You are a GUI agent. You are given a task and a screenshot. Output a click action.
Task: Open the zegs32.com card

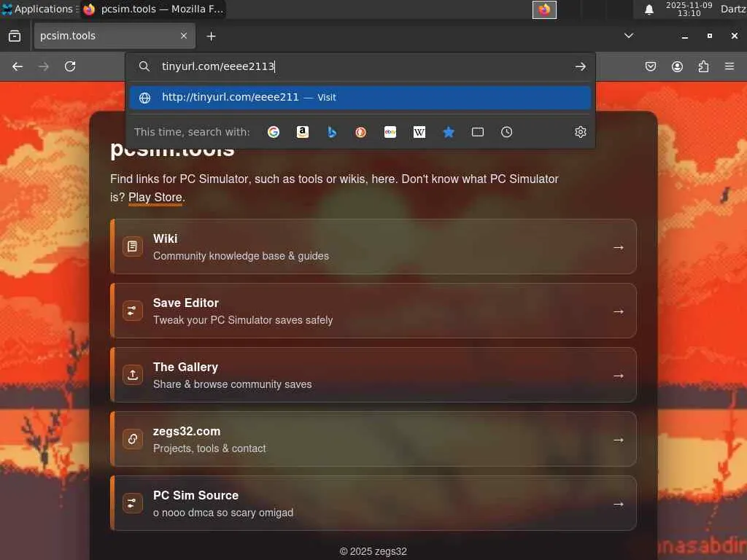click(373, 439)
